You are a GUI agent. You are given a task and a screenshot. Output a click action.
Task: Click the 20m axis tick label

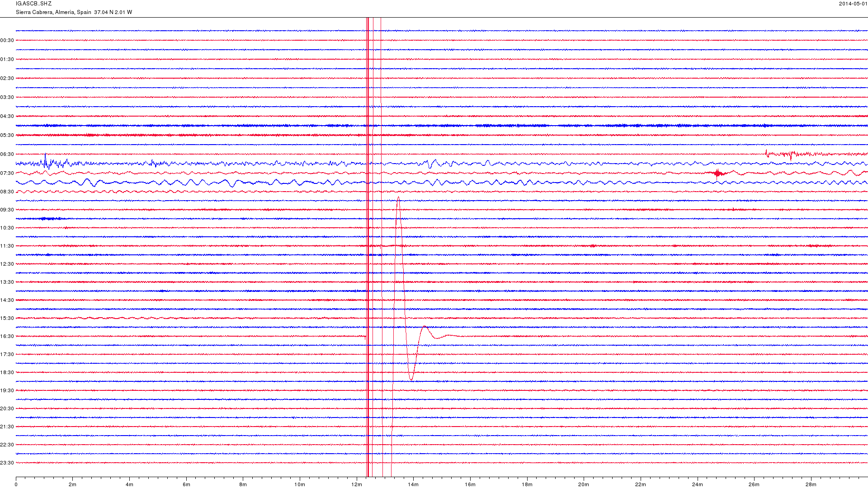click(x=584, y=485)
